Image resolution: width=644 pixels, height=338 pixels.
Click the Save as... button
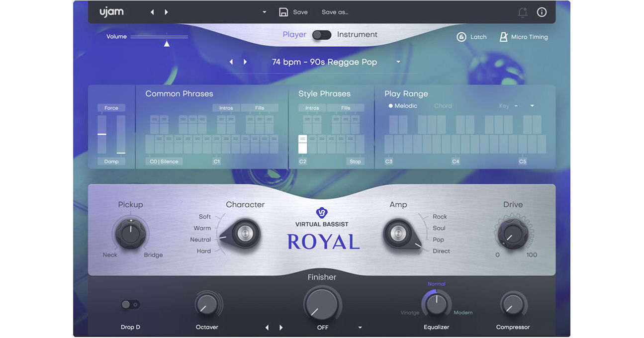point(334,12)
